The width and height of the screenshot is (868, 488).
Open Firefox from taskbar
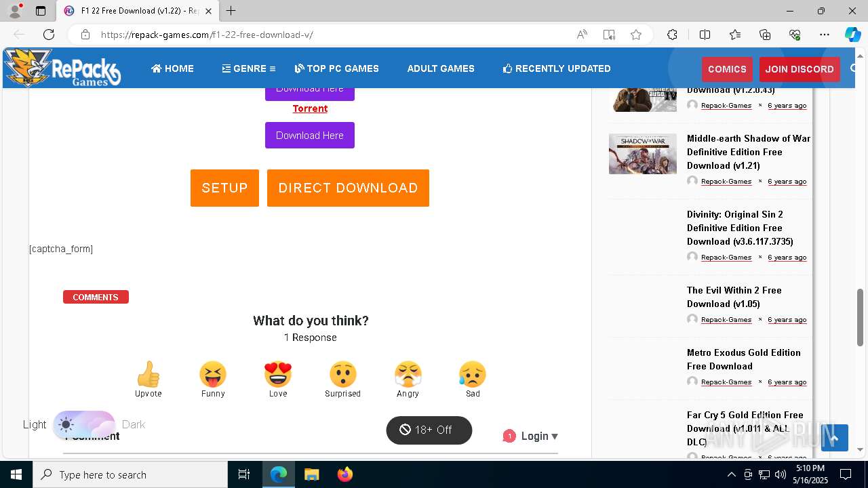pyautogui.click(x=344, y=474)
